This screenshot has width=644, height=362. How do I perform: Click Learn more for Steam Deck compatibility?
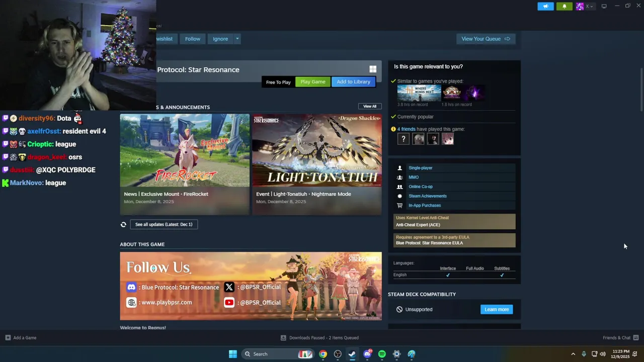pos(497,309)
